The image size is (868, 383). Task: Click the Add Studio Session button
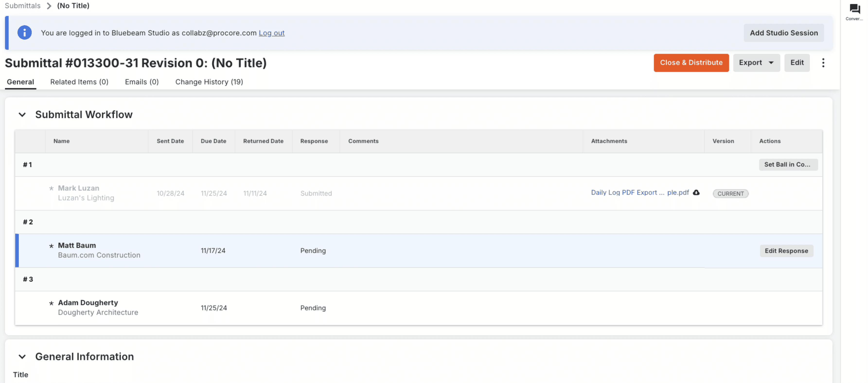783,33
